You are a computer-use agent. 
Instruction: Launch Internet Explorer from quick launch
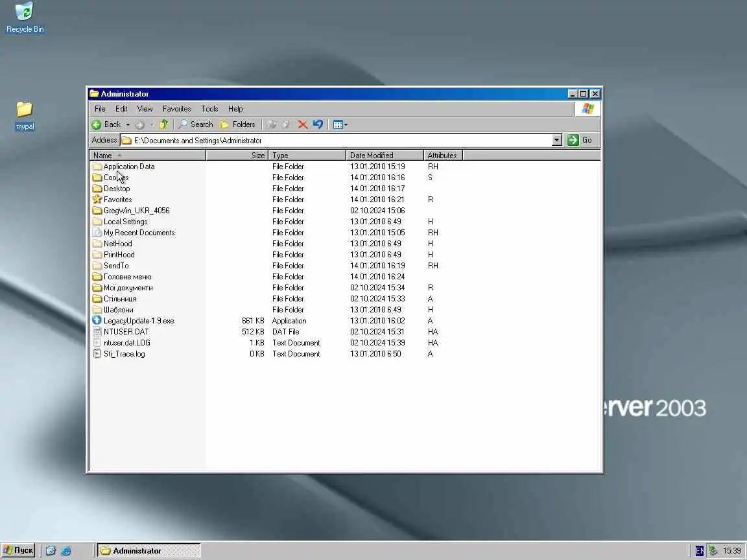point(66,551)
